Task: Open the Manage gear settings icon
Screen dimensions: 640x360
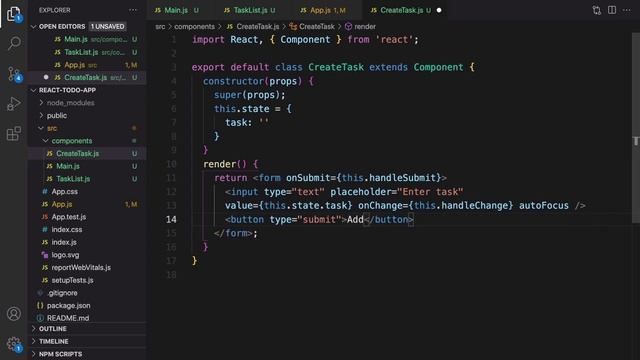Action: pyautogui.click(x=13, y=344)
